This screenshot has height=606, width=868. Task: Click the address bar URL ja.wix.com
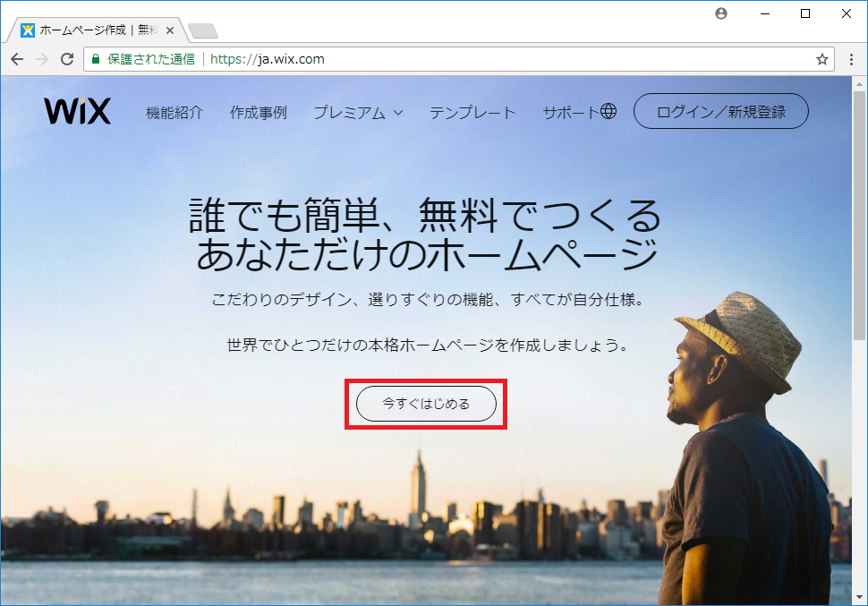tap(268, 59)
